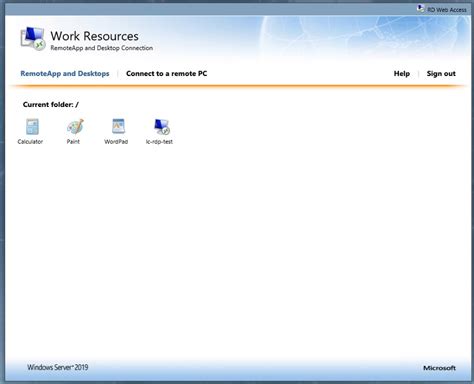This screenshot has width=474, height=384.
Task: Open the Paint RemoteApp icon
Action: coord(75,127)
